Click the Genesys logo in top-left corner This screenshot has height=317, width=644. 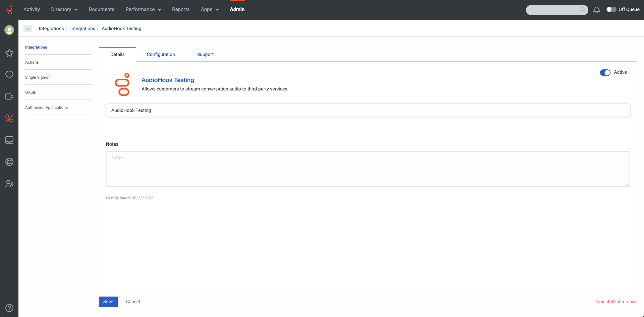[x=9, y=10]
